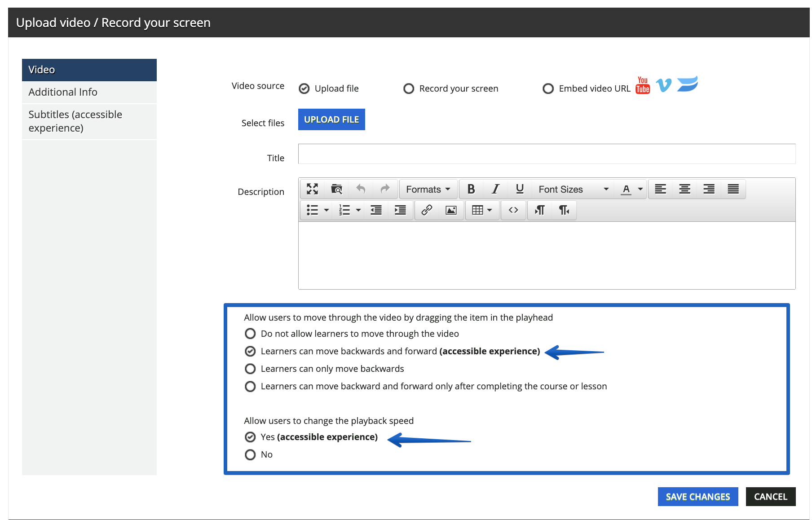
Task: Apply bold formatting
Action: point(471,189)
